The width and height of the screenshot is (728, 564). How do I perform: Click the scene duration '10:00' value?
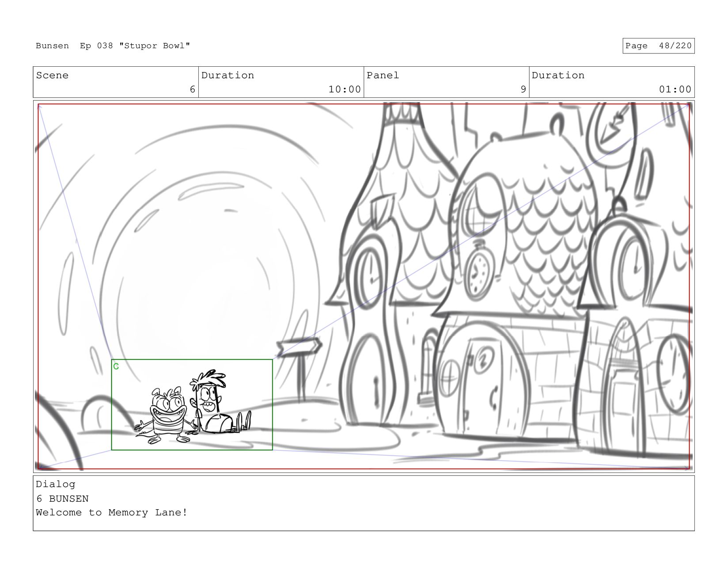[345, 89]
